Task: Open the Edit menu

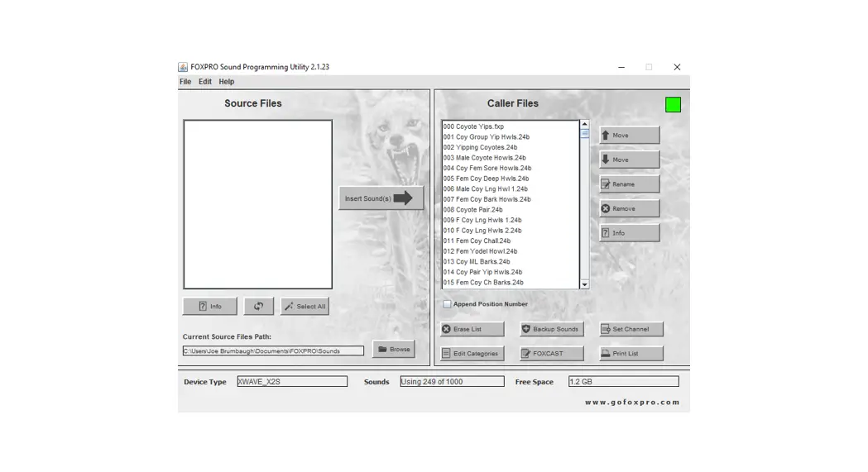Action: 205,81
